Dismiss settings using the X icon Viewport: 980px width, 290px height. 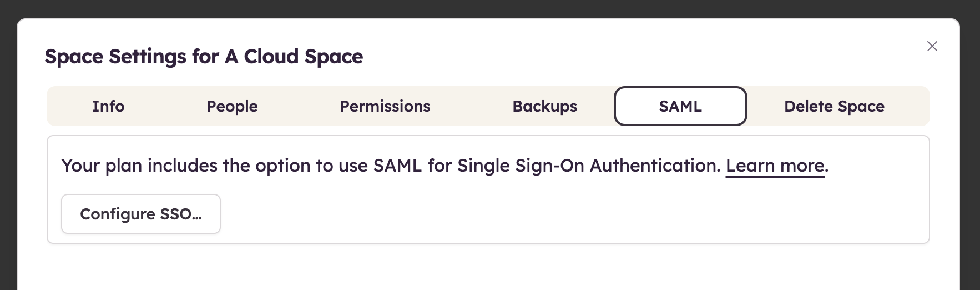932,46
